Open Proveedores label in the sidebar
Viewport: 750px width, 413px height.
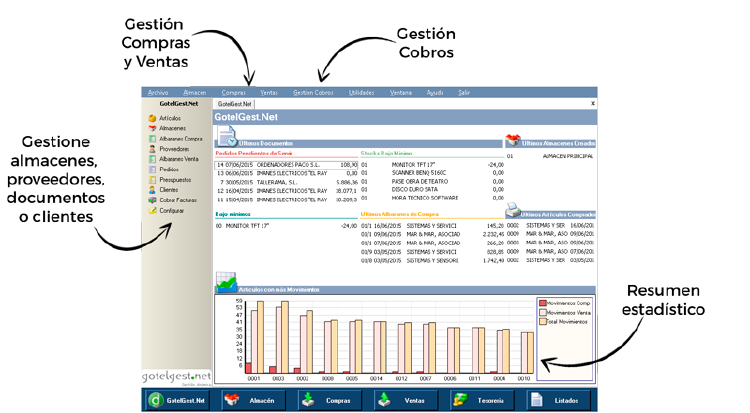tap(174, 149)
